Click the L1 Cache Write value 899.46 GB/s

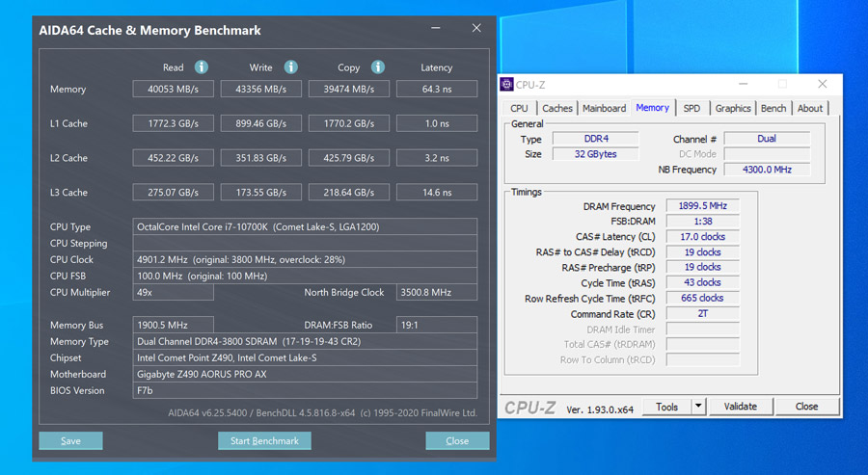click(261, 123)
